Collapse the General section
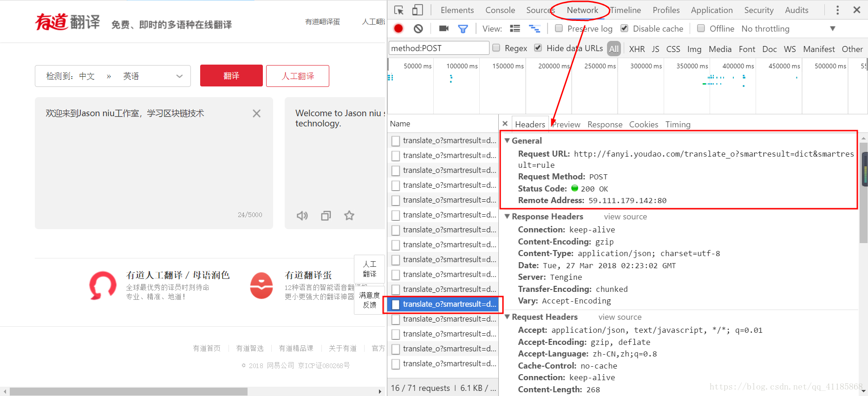Image resolution: width=868 pixels, height=396 pixels. pos(508,140)
